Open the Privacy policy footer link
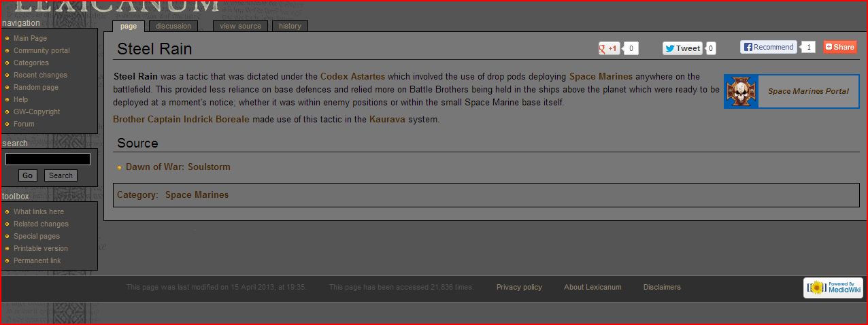This screenshot has width=868, height=325. point(519,288)
